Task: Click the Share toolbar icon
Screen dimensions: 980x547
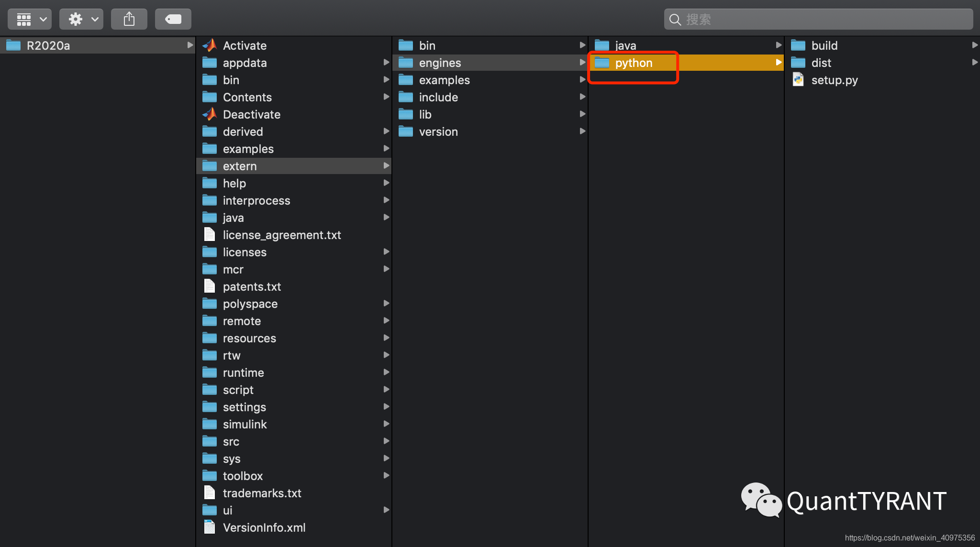Action: [x=129, y=19]
